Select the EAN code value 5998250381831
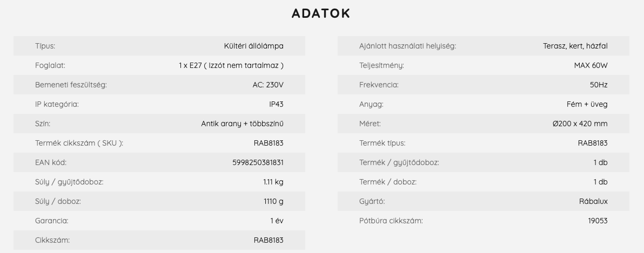 tap(258, 162)
